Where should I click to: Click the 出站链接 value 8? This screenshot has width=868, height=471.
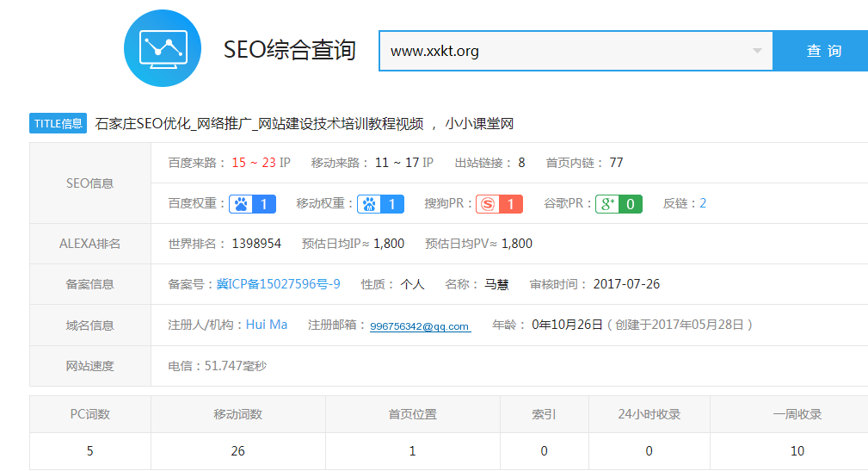coord(521,163)
